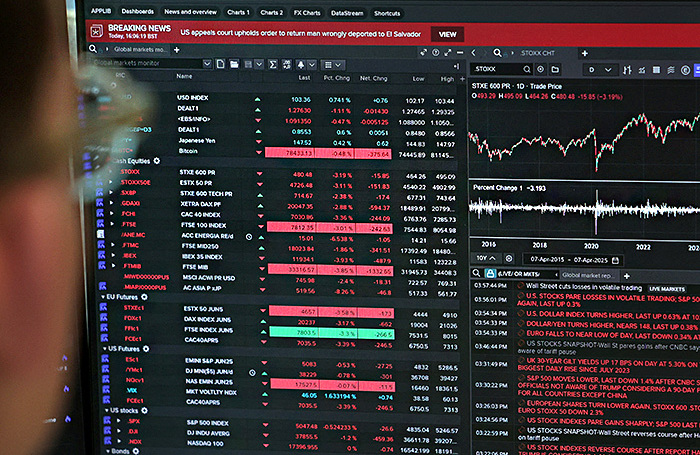The height and width of the screenshot is (455, 700).
Task: Click search icon in monitor panel
Action: [x=93, y=49]
